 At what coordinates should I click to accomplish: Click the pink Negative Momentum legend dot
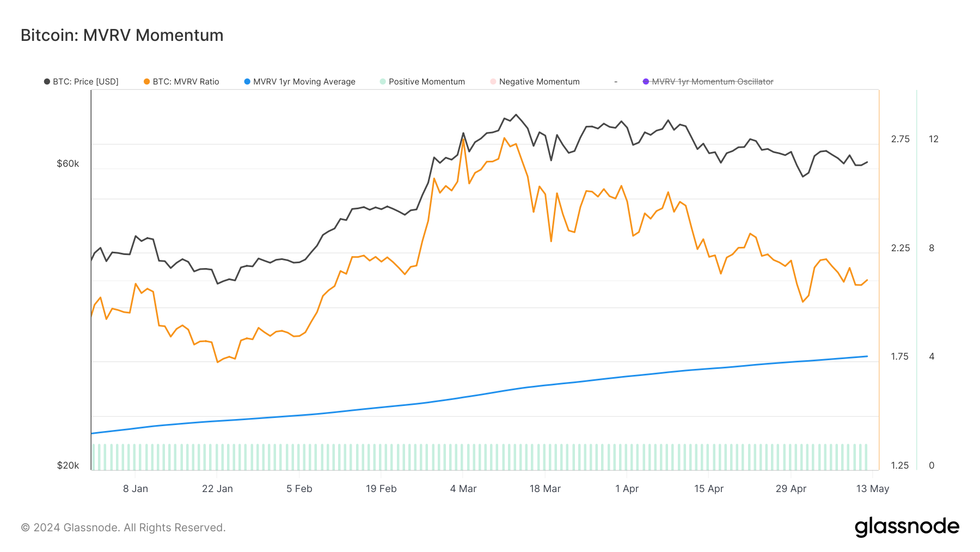(493, 82)
